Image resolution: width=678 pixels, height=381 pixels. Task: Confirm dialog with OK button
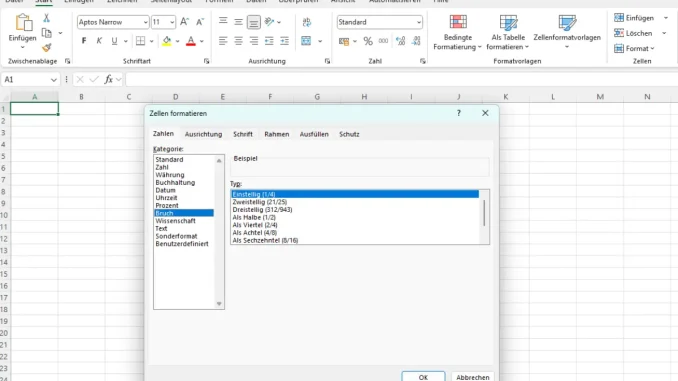[423, 377]
